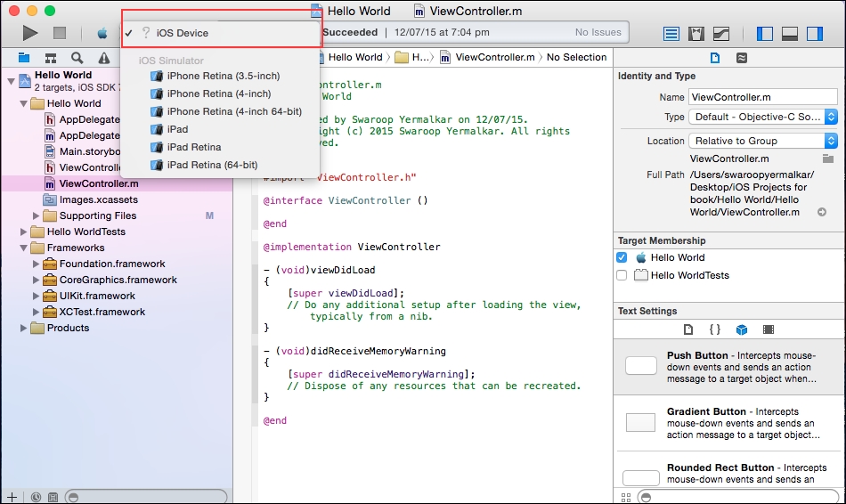This screenshot has width=846, height=504.
Task: Open the Location Relative to Group dropdown
Action: click(763, 141)
